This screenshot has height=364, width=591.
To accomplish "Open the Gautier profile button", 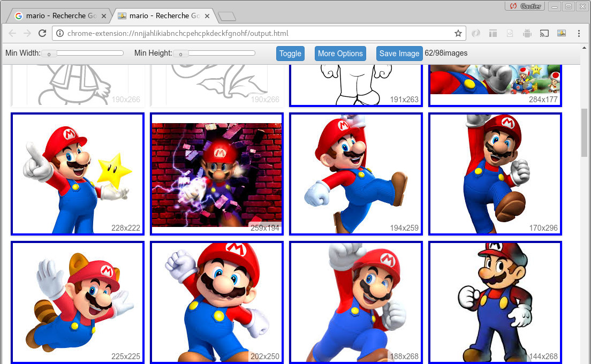I will pos(525,6).
